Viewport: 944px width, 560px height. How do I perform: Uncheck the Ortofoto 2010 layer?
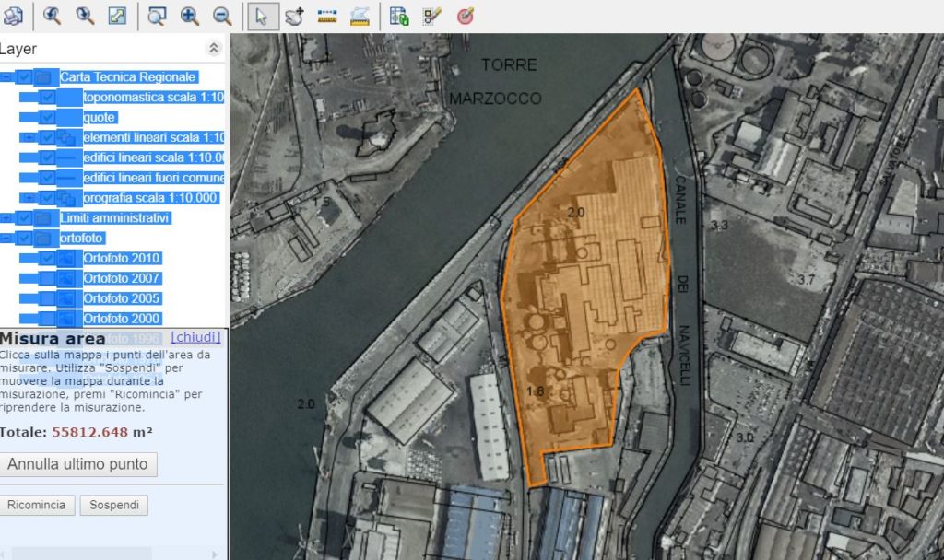(x=46, y=258)
